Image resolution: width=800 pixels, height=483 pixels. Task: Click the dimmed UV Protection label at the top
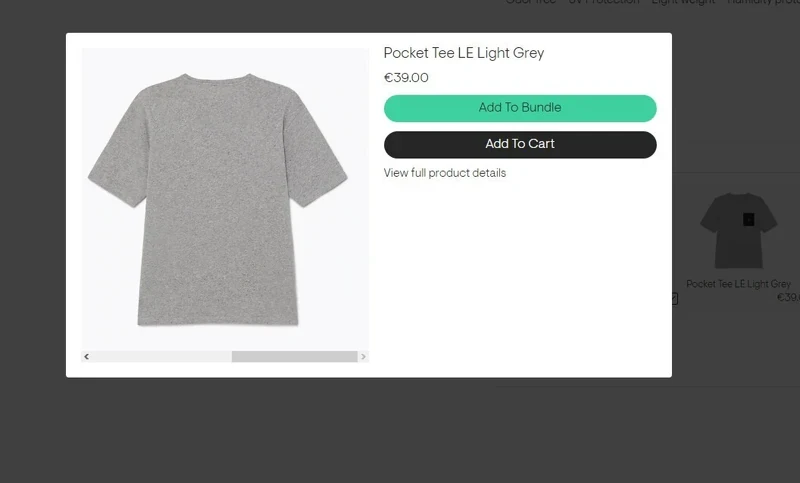click(604, 2)
